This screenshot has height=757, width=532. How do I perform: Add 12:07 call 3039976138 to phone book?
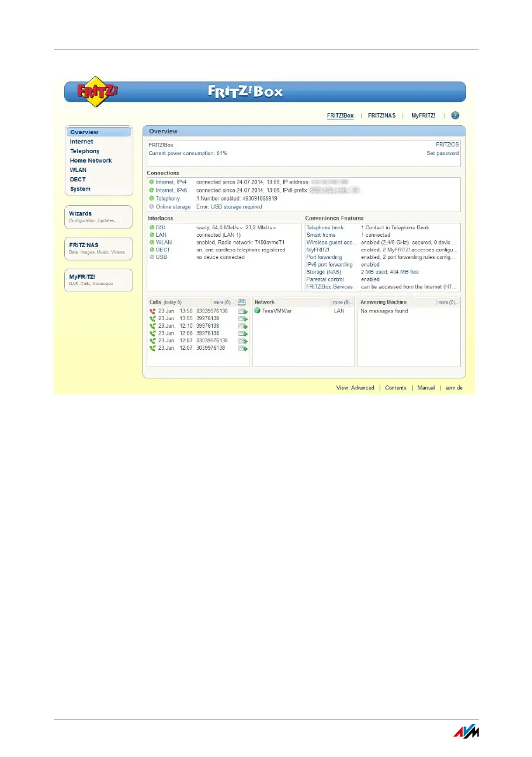[x=243, y=348]
